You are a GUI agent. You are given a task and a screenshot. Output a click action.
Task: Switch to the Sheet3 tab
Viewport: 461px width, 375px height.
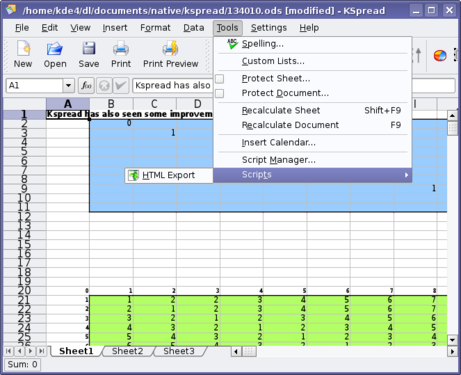179,351
